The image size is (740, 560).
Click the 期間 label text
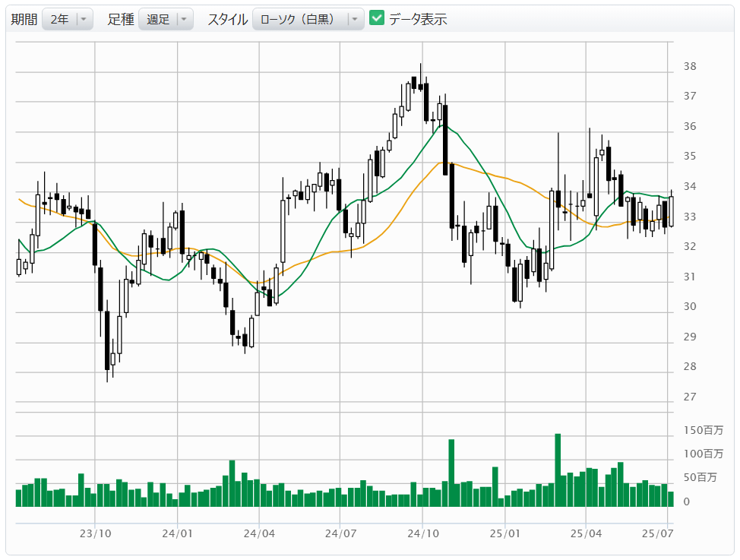[x=24, y=19]
